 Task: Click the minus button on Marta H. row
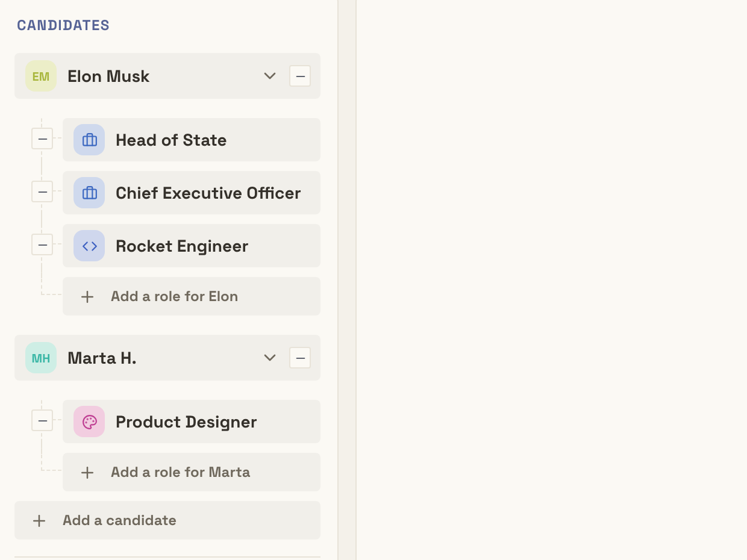pos(300,358)
